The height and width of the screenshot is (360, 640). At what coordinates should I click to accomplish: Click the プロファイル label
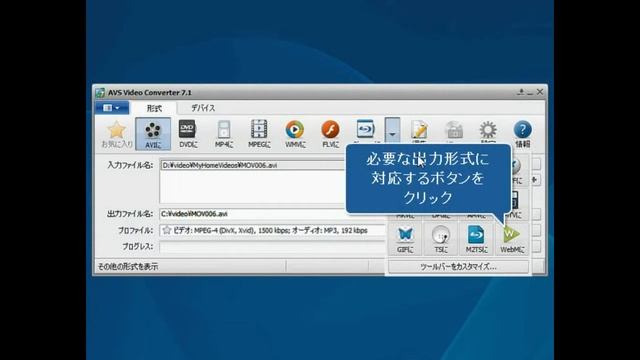coord(136,231)
